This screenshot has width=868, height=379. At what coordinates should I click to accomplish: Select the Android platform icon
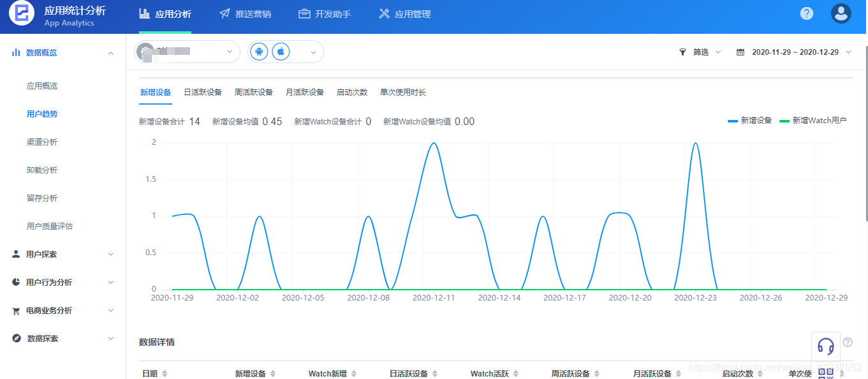[259, 52]
